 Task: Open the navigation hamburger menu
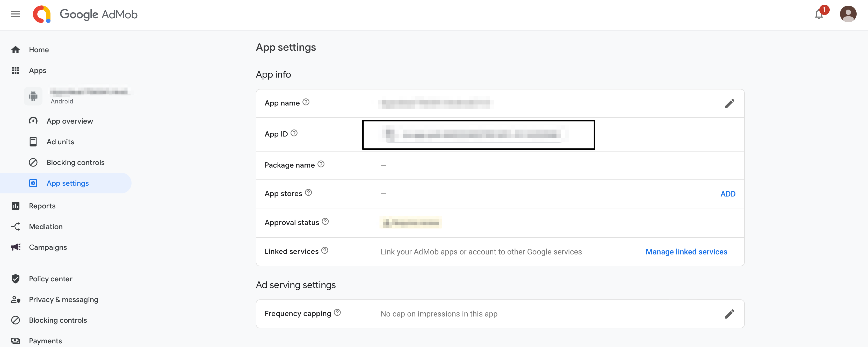point(16,14)
